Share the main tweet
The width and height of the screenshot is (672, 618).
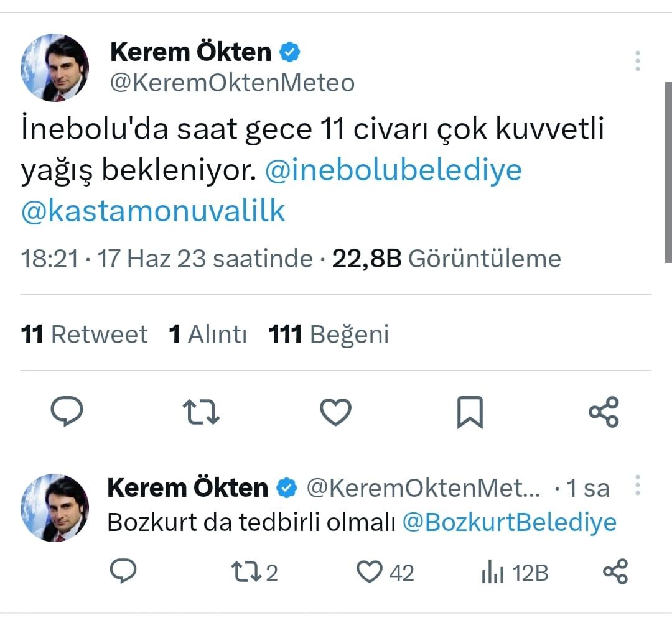(x=604, y=412)
